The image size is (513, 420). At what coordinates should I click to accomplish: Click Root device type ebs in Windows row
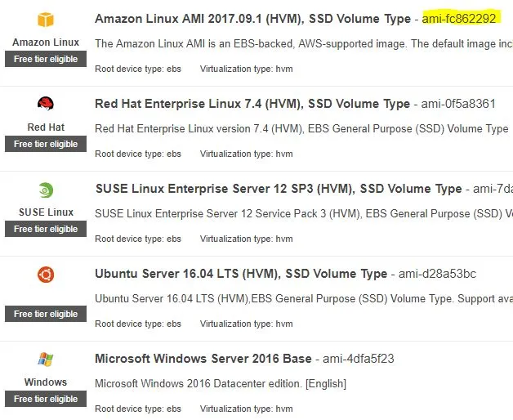tap(138, 409)
